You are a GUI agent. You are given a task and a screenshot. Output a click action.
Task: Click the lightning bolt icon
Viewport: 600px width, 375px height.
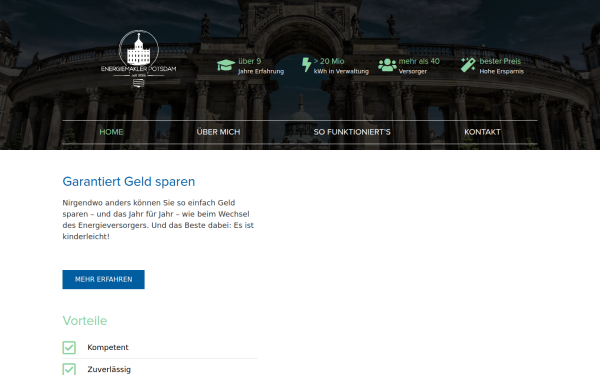tap(307, 65)
